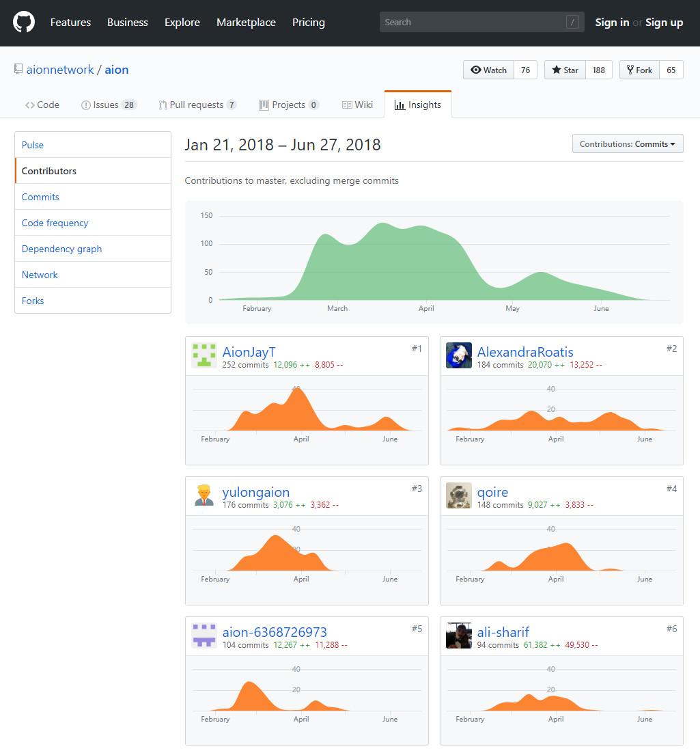This screenshot has height=751, width=700.
Task: View AionJayT's 252 commits
Action: pos(245,365)
